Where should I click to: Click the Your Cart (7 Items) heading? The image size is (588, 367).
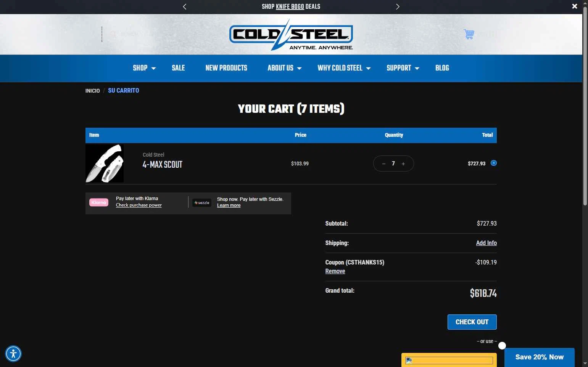[x=291, y=109]
